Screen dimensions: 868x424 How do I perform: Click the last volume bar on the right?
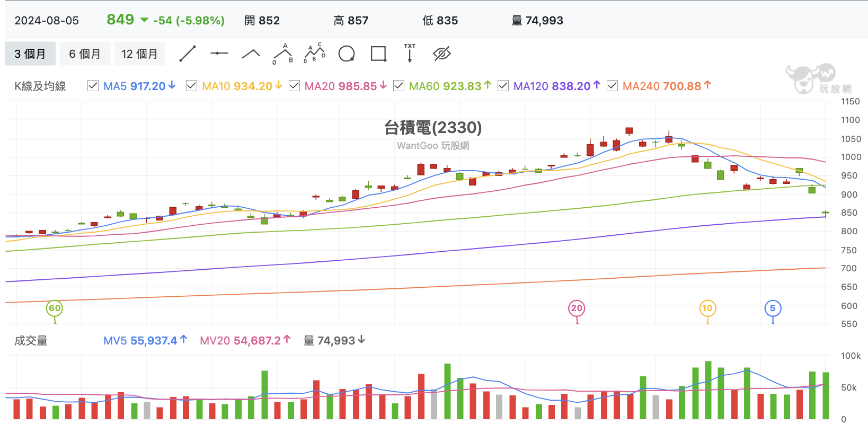pos(825,396)
